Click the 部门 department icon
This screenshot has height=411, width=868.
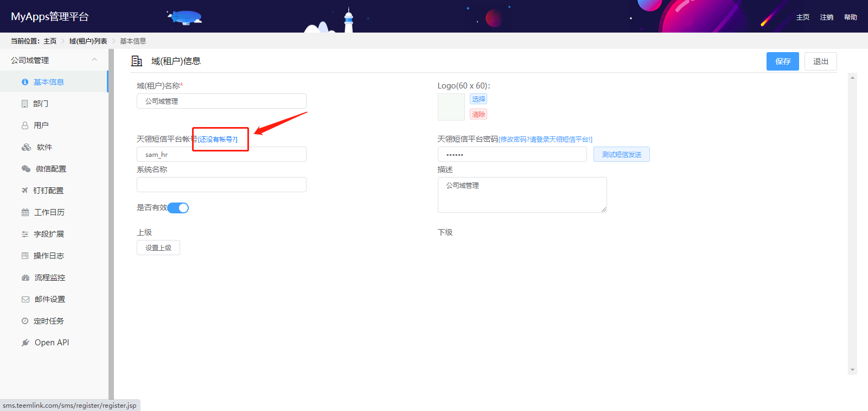(x=24, y=104)
